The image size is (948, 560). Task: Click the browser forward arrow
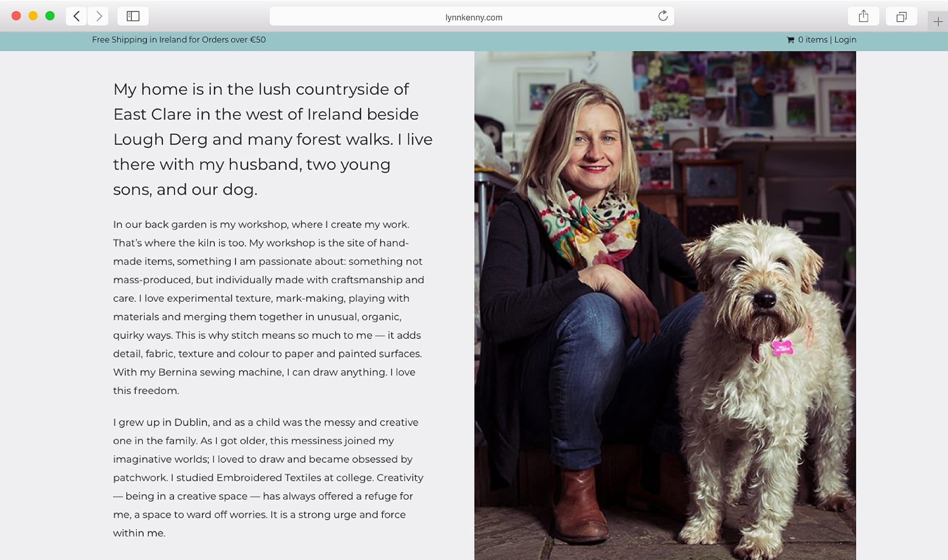click(98, 16)
